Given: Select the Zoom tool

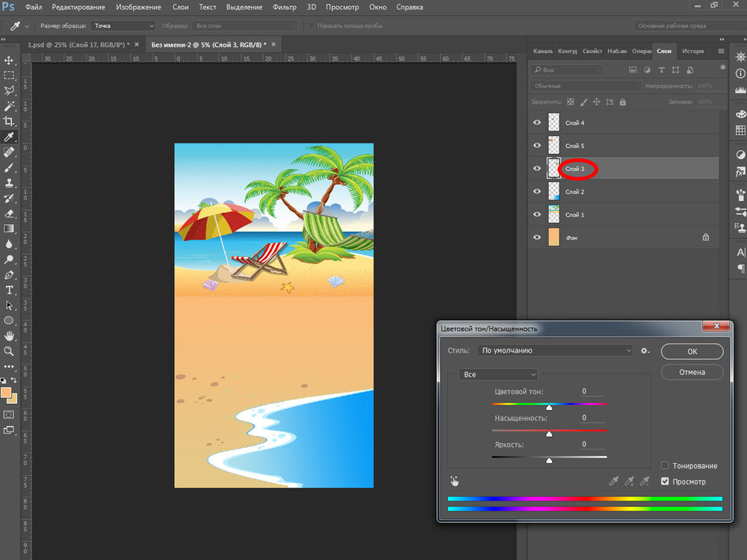Looking at the screenshot, I should click(x=9, y=350).
